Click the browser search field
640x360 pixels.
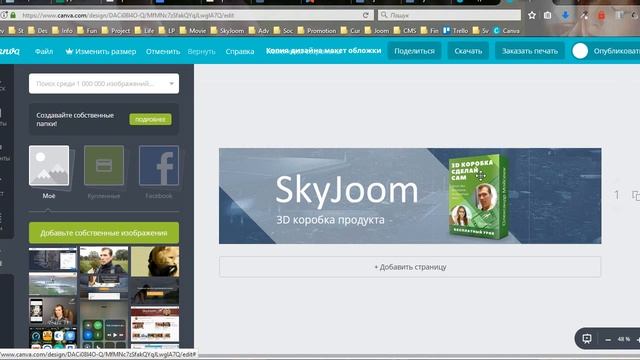tap(449, 15)
